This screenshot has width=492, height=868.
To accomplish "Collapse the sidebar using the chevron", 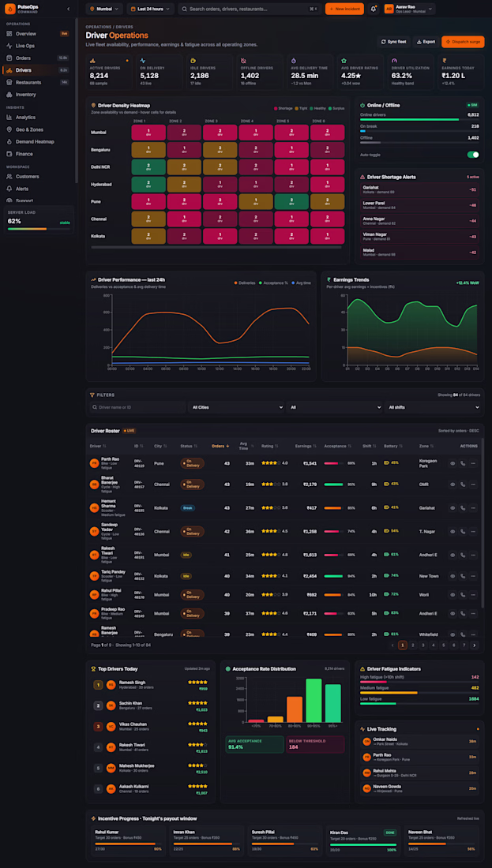I will click(x=69, y=9).
